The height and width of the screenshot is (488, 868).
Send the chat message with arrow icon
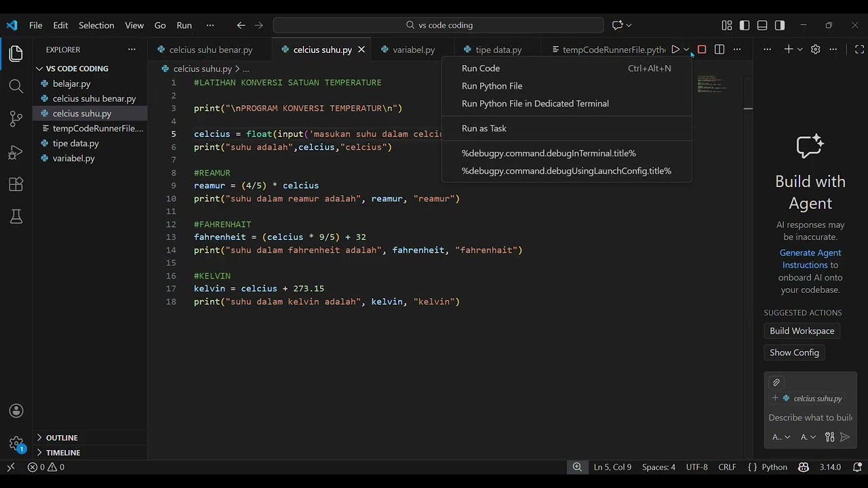(x=845, y=437)
